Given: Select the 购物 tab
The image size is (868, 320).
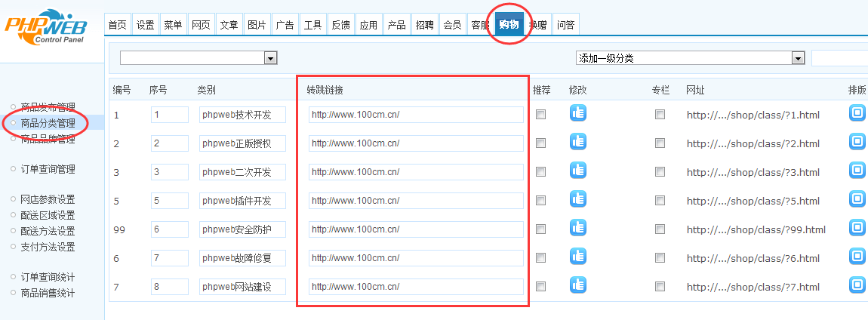Looking at the screenshot, I should tap(509, 25).
